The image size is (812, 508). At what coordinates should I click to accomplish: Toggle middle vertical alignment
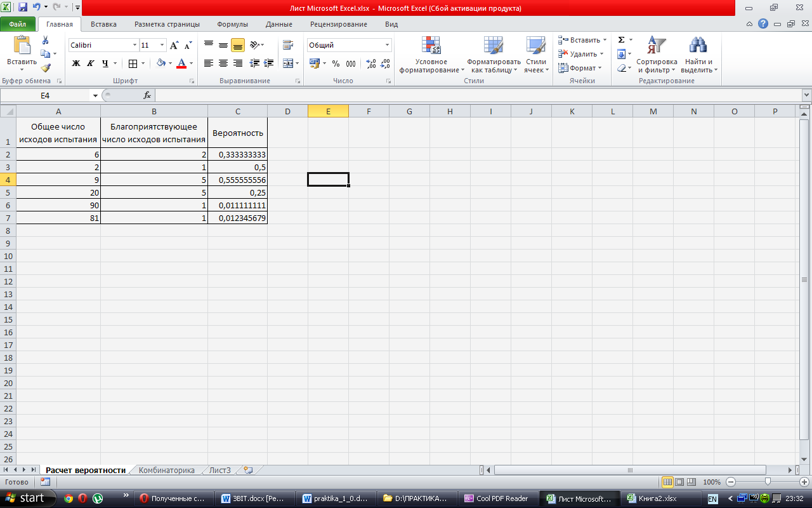click(x=223, y=45)
